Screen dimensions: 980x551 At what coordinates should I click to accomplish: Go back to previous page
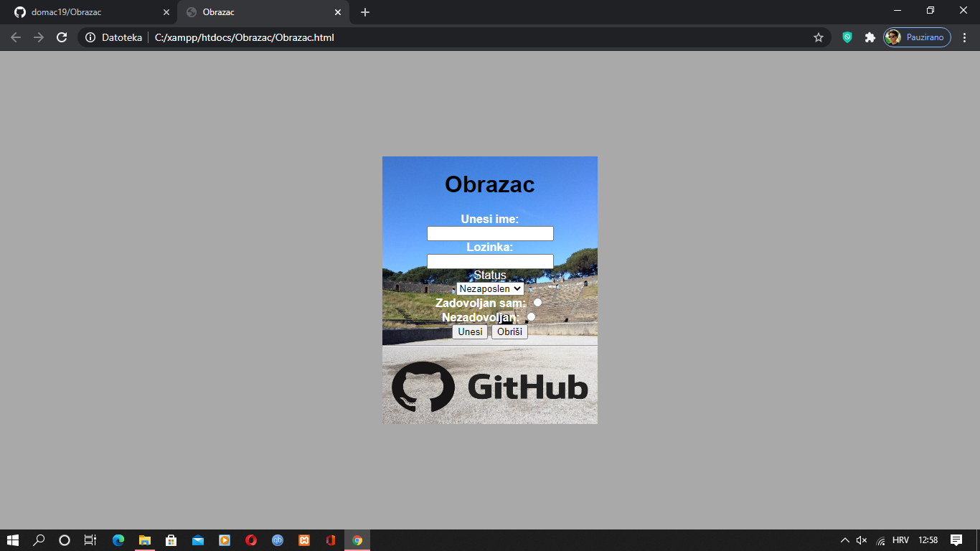pyautogui.click(x=16, y=37)
